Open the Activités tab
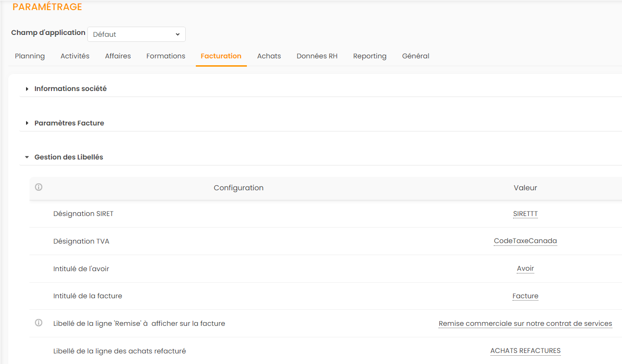622x364 pixels. pos(75,56)
